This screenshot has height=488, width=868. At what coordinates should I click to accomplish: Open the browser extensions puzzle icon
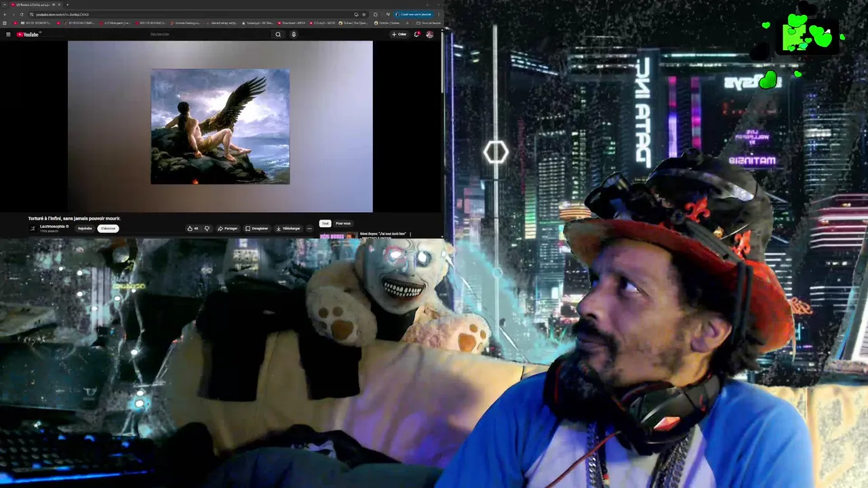click(x=376, y=14)
